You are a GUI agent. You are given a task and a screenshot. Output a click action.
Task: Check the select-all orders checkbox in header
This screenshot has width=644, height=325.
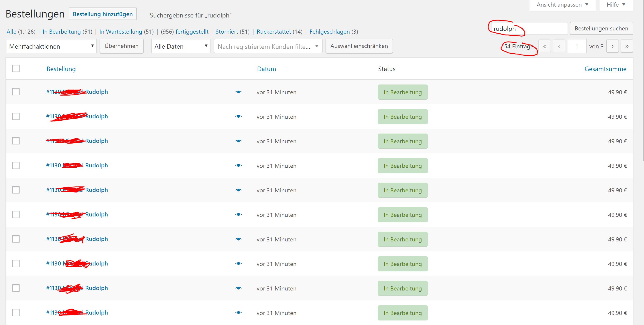pyautogui.click(x=16, y=68)
